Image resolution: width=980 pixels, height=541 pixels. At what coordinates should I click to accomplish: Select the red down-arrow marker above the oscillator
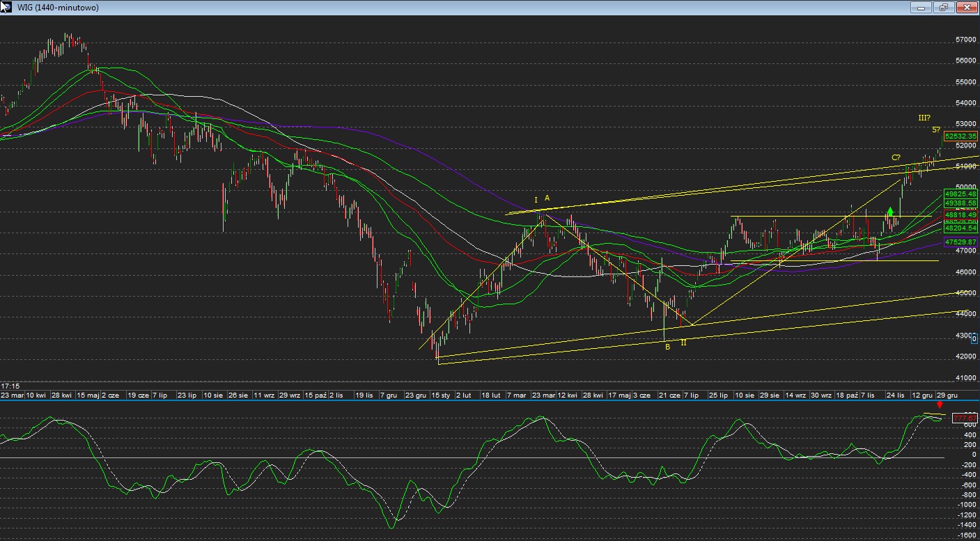pyautogui.click(x=940, y=405)
